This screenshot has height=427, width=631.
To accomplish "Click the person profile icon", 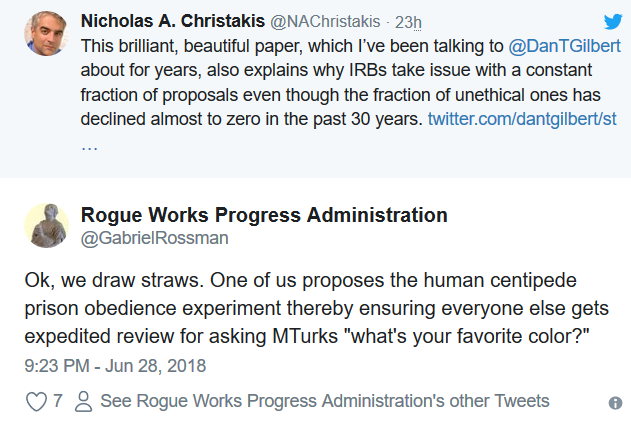I will pos(83,401).
